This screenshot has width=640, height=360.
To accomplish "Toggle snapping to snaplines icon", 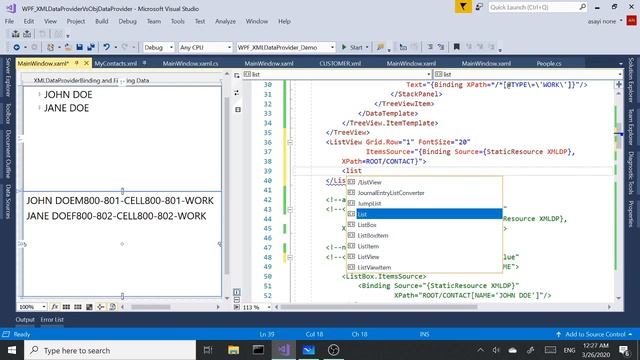I will click(100, 307).
